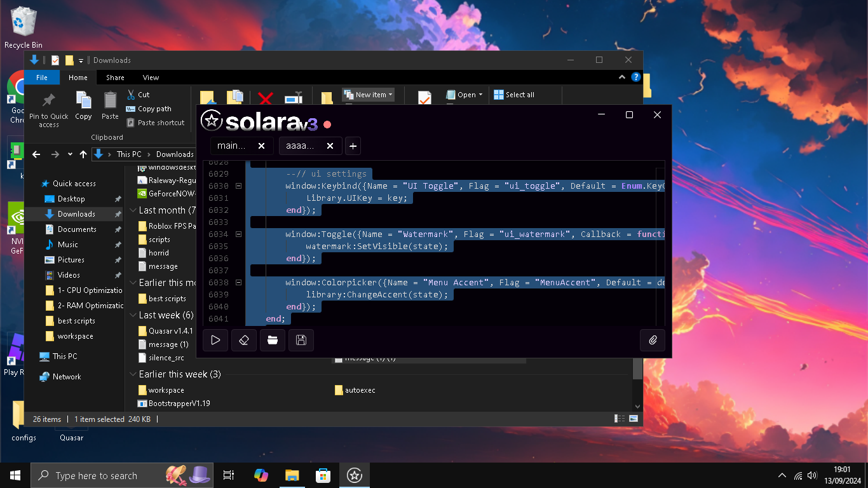868x488 pixels.
Task: Collapse the ribbon with the chevron
Action: (x=622, y=78)
